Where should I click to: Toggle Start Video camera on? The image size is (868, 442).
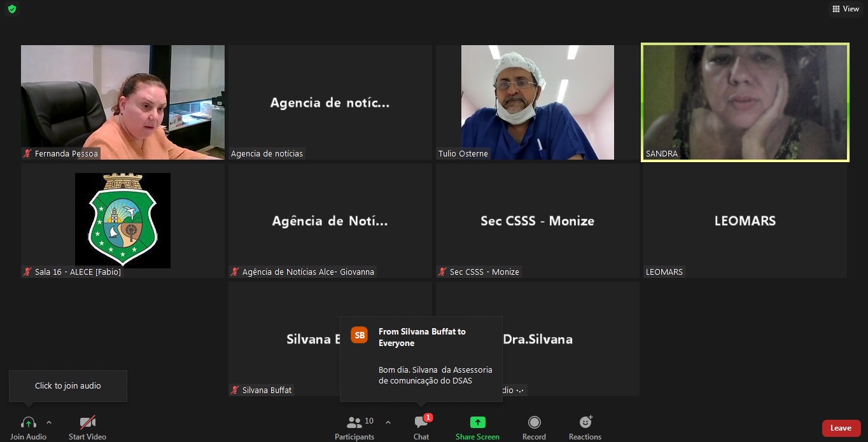(x=88, y=423)
